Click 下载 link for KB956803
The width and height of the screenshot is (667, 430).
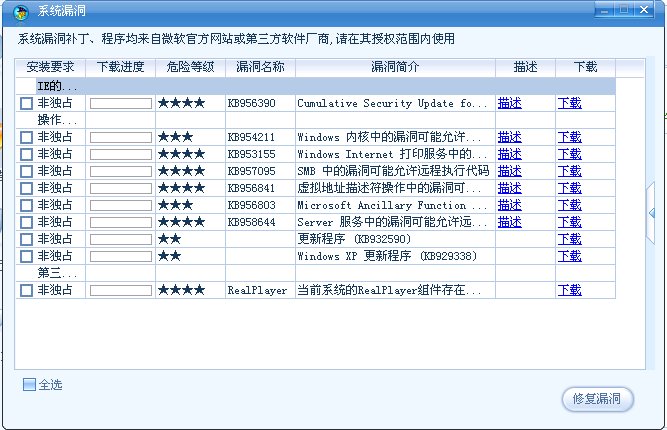pos(570,205)
